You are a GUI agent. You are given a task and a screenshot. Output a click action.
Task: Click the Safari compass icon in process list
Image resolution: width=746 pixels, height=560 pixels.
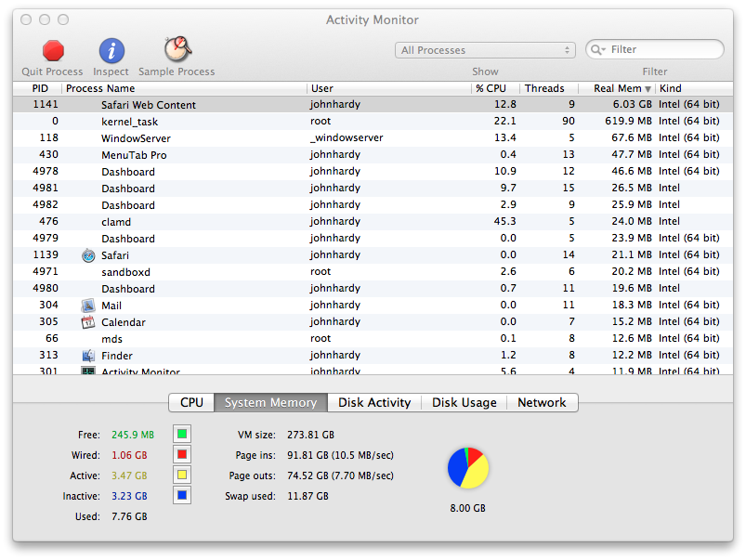pos(88,255)
